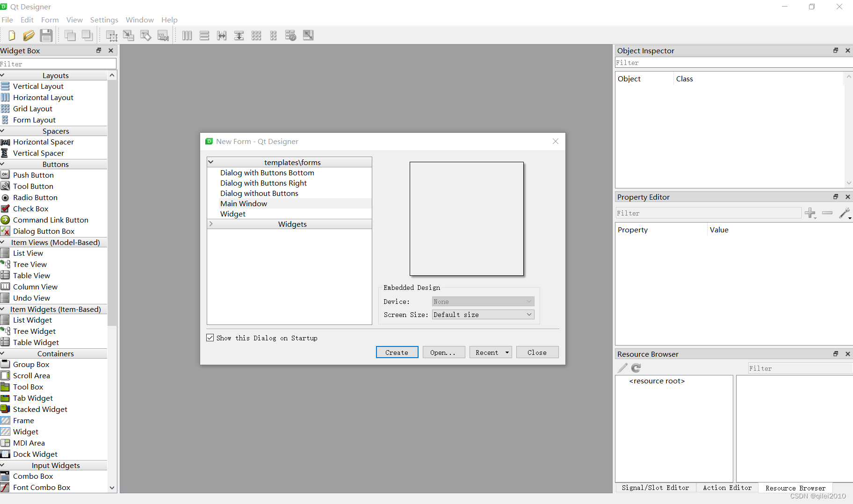Click Lay Out Horizontally in Splitter icon
The width and height of the screenshot is (853, 504).
tap(222, 36)
